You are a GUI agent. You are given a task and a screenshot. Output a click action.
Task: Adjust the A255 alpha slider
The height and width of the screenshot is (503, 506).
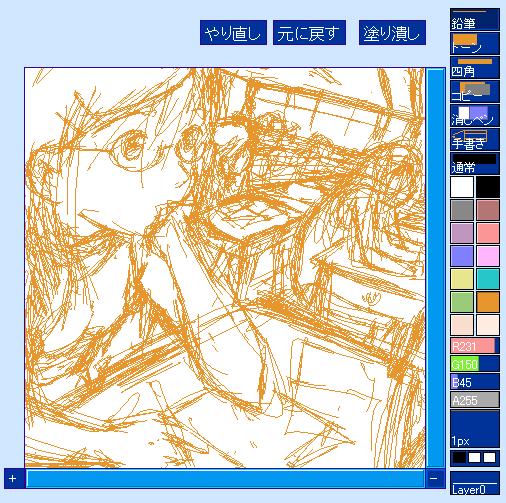coord(475,400)
